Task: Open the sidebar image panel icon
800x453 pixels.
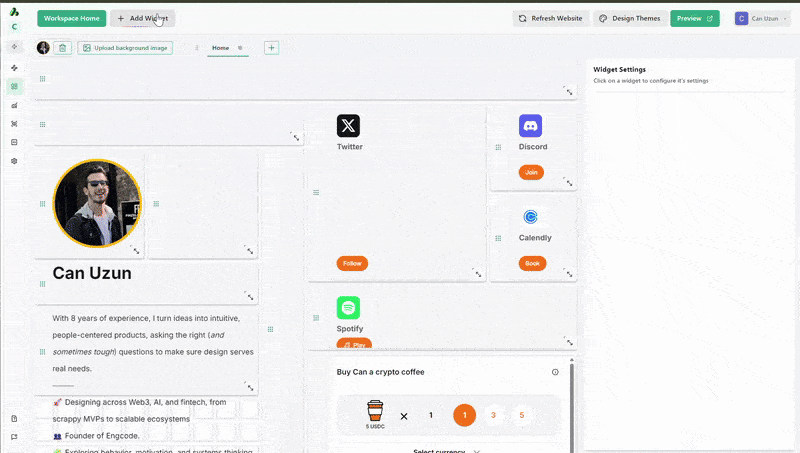Action: (x=14, y=142)
